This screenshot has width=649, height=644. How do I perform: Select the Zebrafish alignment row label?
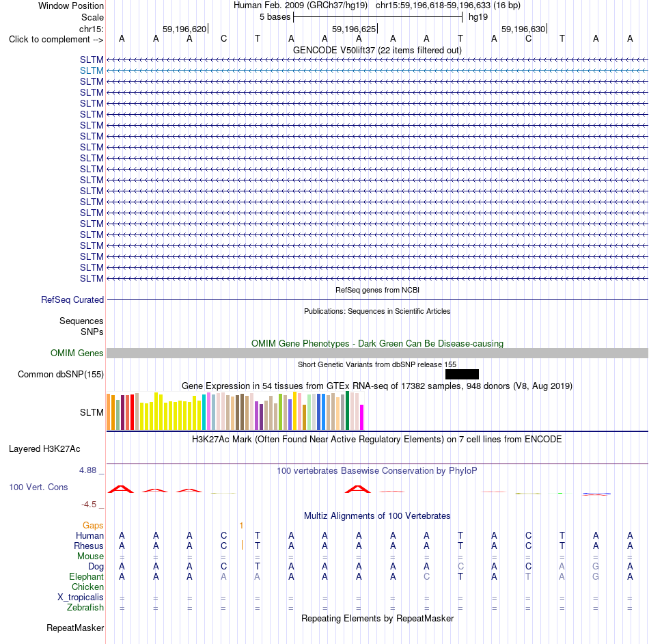point(85,607)
